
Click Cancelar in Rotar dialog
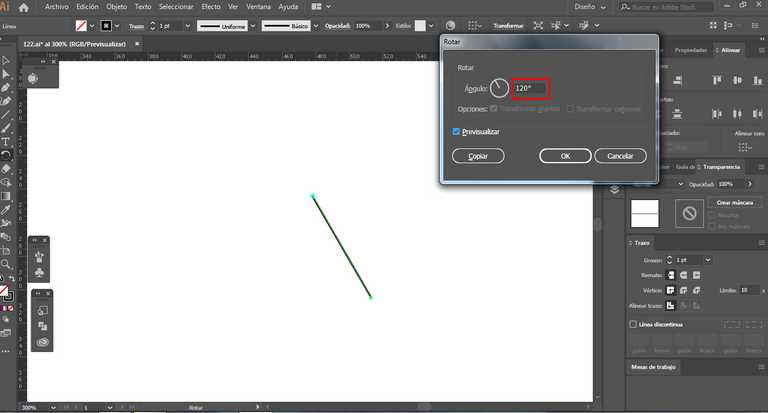click(620, 156)
